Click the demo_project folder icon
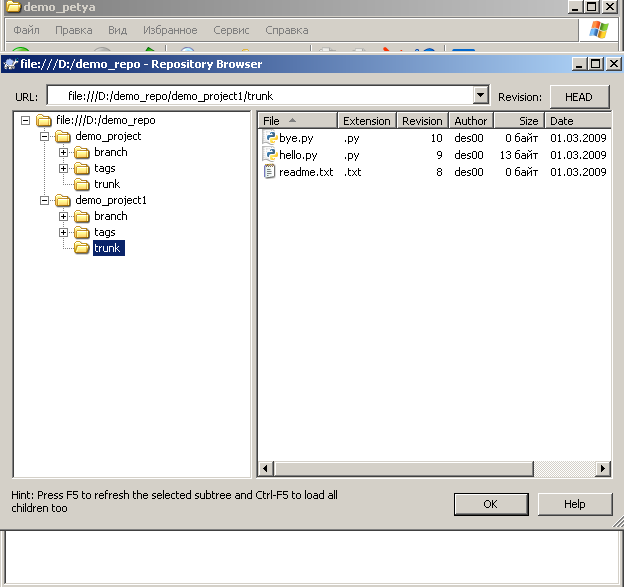The height and width of the screenshot is (587, 624). coord(63,137)
